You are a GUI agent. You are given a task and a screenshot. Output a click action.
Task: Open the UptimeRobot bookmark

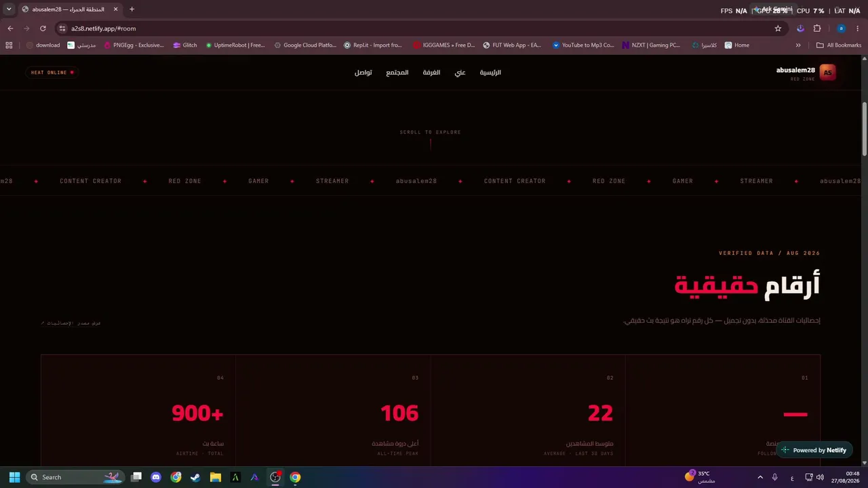coord(235,45)
